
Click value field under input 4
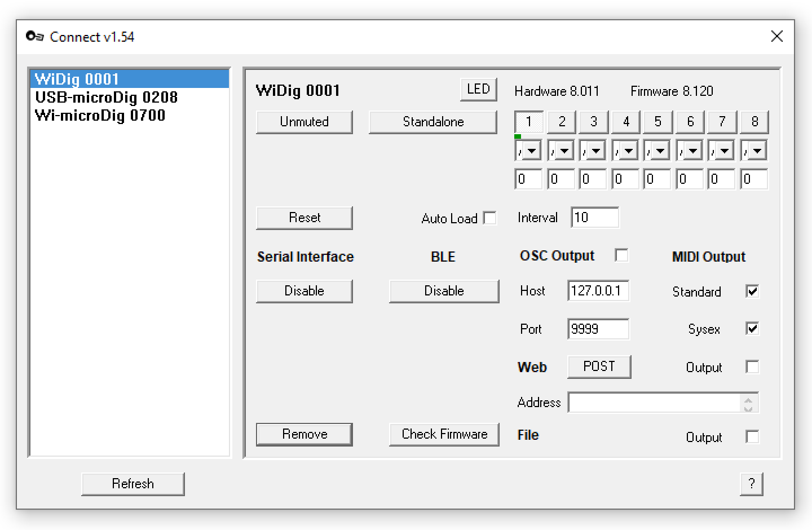pos(626,179)
